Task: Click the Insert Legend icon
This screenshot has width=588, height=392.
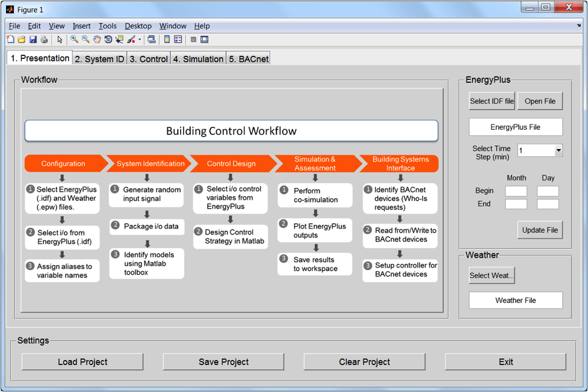Action: pyautogui.click(x=178, y=39)
